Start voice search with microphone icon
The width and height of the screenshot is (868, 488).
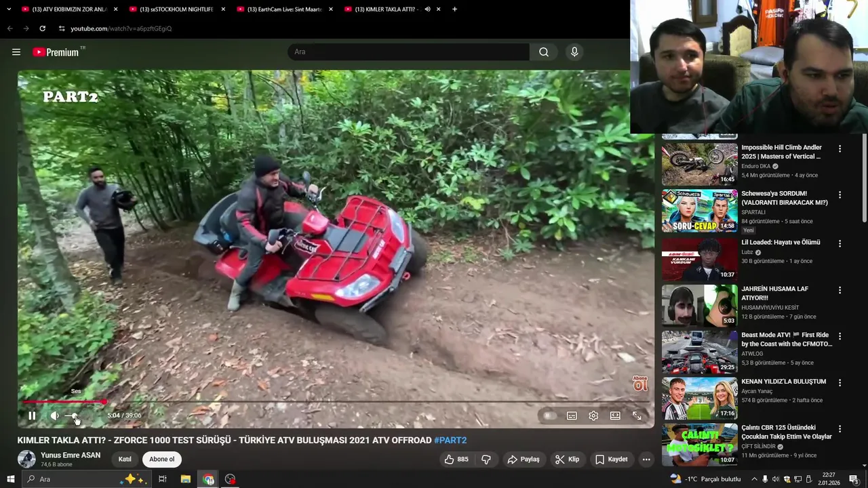574,52
